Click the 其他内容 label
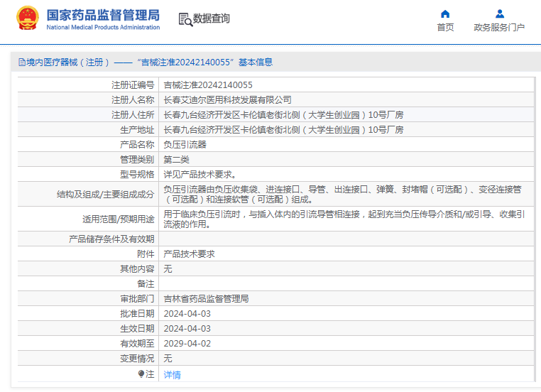The height and width of the screenshot is (392, 541). [137, 269]
